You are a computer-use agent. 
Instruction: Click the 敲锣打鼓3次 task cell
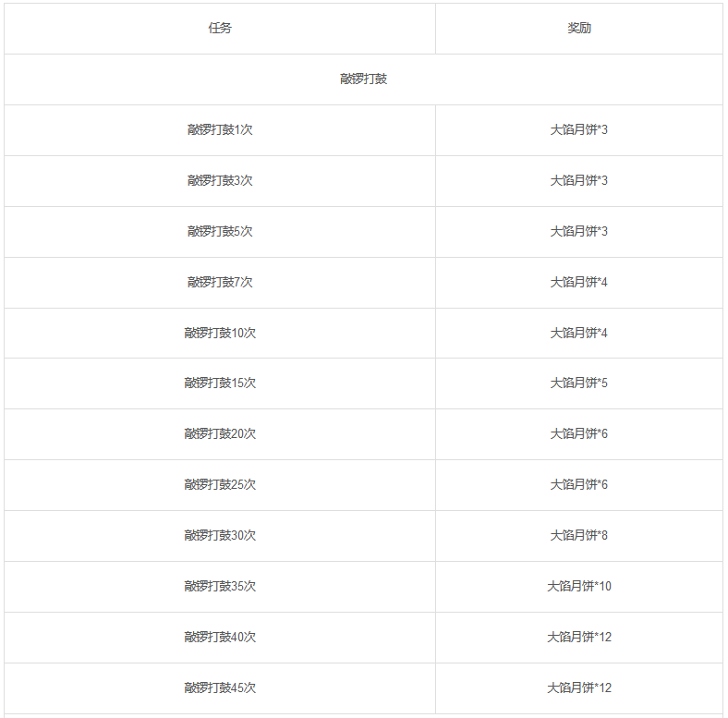pyautogui.click(x=220, y=181)
